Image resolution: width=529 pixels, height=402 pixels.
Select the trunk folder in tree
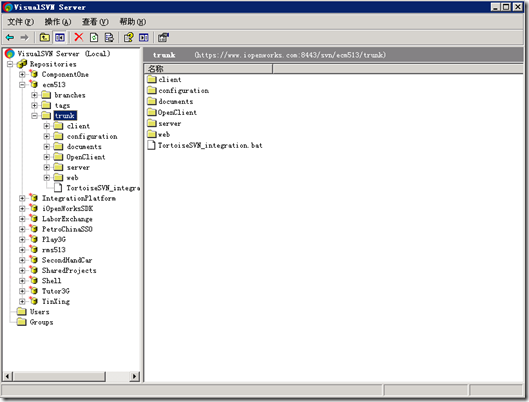pos(65,116)
